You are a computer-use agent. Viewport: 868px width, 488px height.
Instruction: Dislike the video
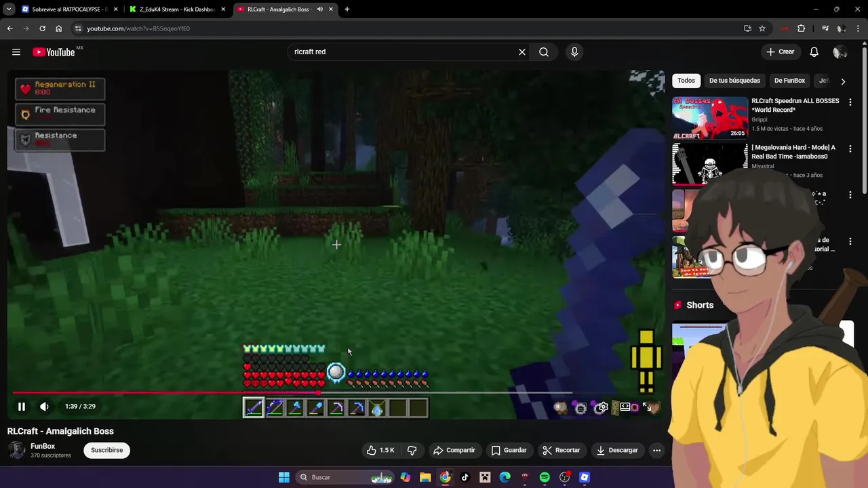(412, 450)
